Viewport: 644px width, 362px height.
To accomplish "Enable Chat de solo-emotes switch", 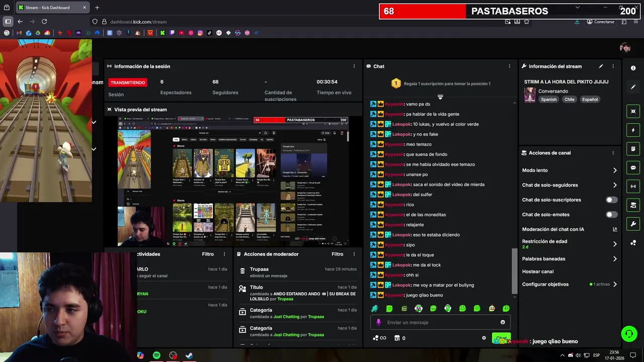I will pyautogui.click(x=611, y=215).
